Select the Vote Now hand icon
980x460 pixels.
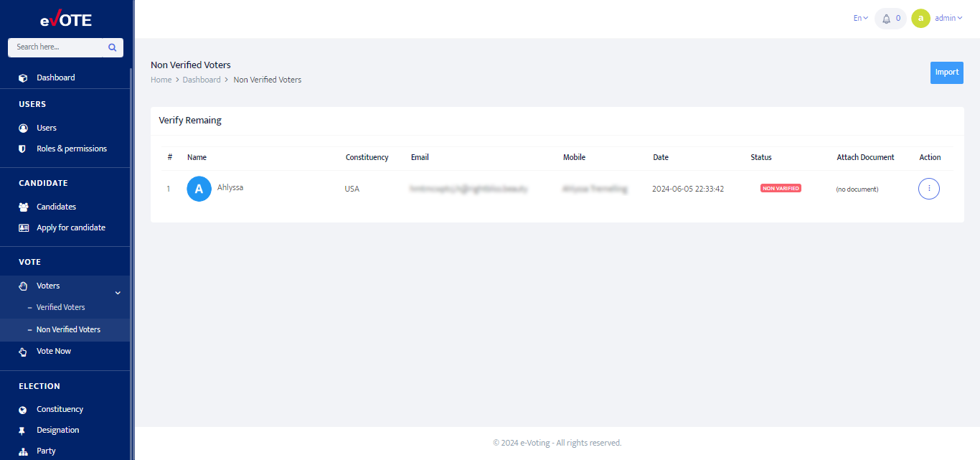22,350
